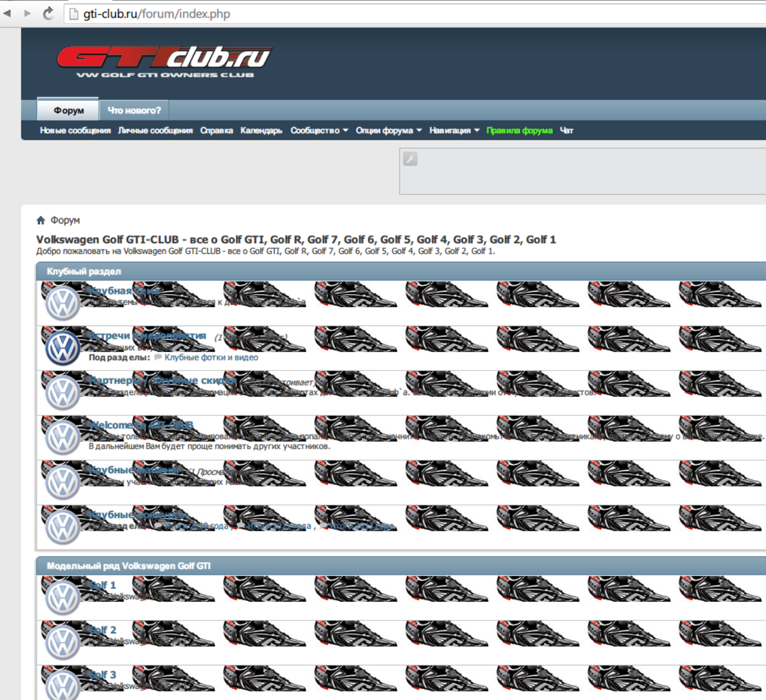Click the page icon in the address bar
766x700 pixels.
[74, 13]
